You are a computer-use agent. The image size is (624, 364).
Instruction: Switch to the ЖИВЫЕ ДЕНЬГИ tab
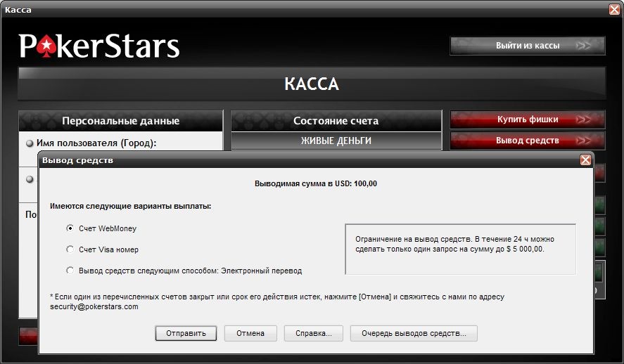tap(336, 141)
